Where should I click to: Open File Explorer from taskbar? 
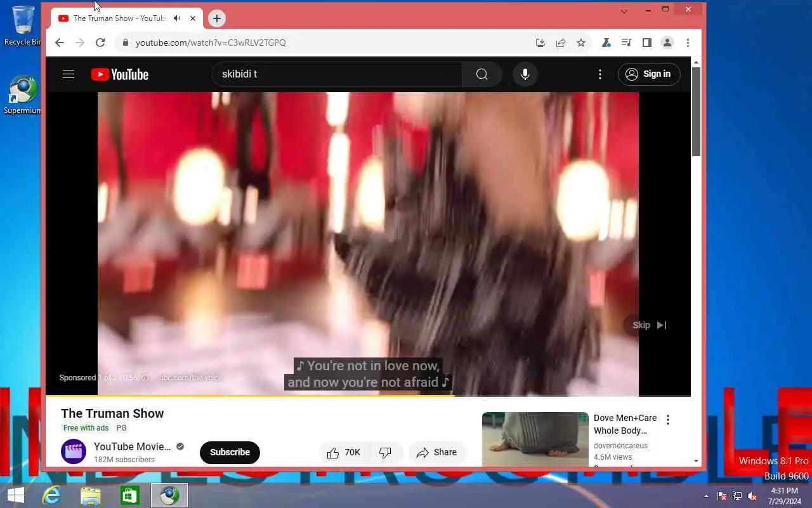(91, 495)
